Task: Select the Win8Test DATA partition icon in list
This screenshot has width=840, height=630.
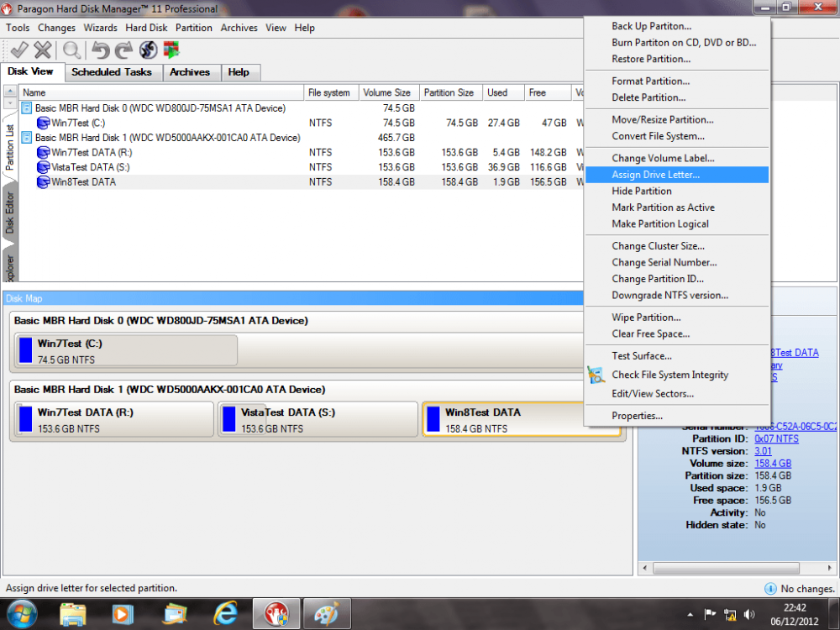Action: pyautogui.click(x=43, y=182)
